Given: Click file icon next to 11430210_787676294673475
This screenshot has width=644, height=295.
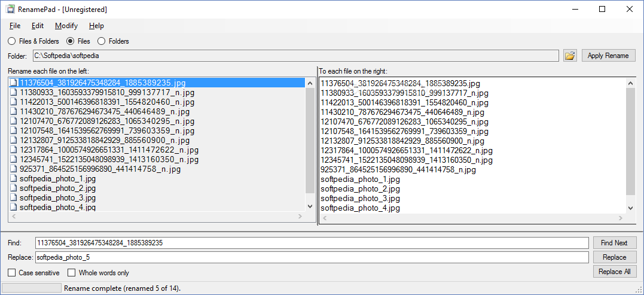Looking at the screenshot, I should (x=14, y=112).
